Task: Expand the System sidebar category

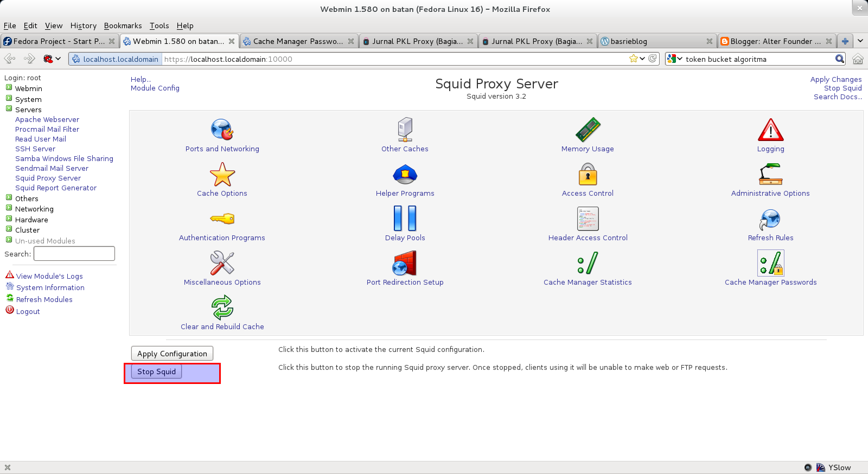Action: [9, 98]
